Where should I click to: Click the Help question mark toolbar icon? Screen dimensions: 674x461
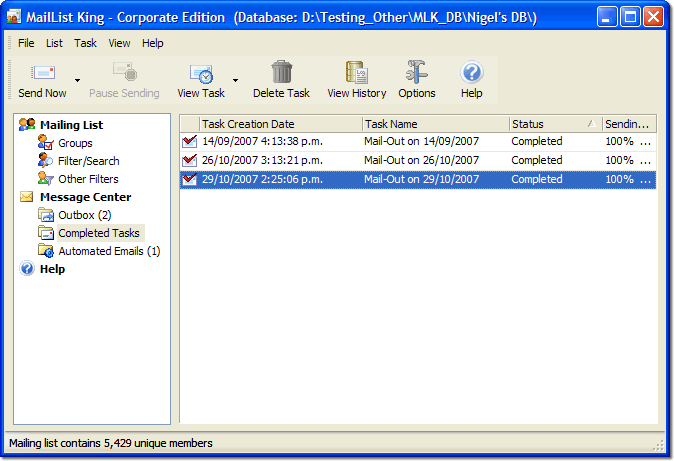pyautogui.click(x=472, y=72)
